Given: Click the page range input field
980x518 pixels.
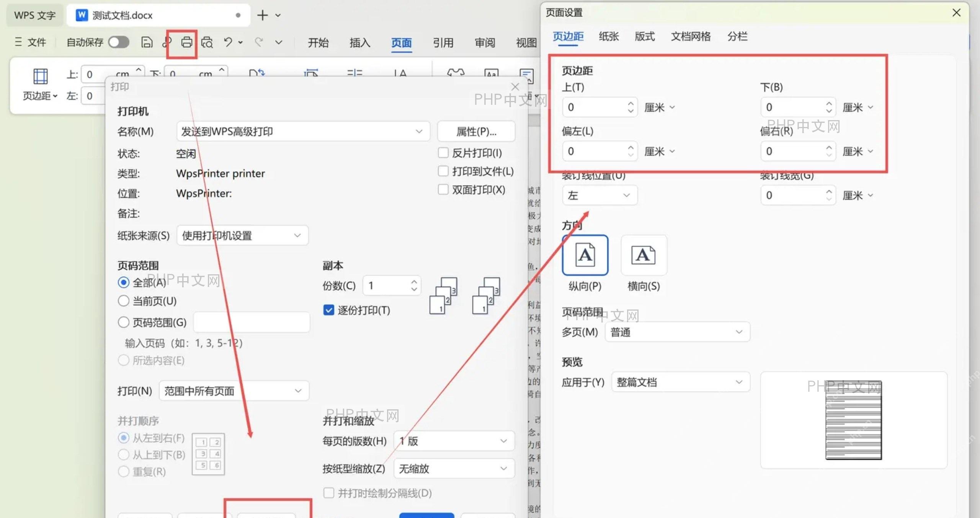Looking at the screenshot, I should [252, 322].
